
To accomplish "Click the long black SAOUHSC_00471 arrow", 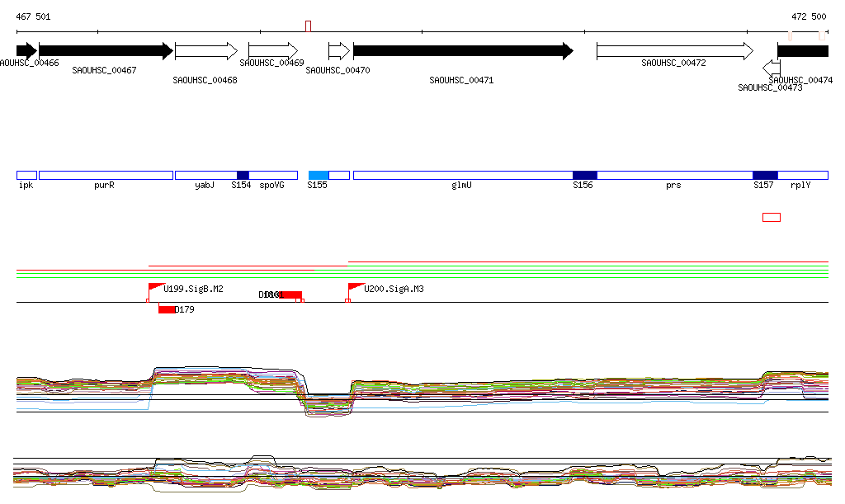I will click(462, 51).
